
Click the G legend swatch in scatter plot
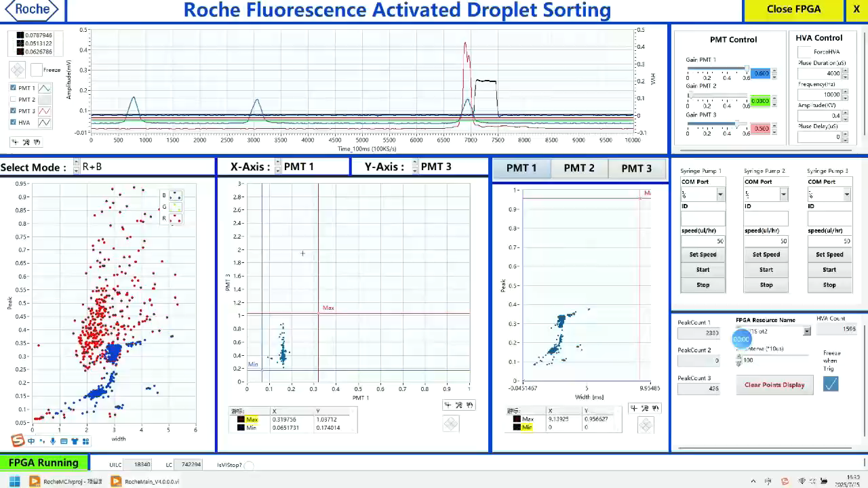point(175,207)
